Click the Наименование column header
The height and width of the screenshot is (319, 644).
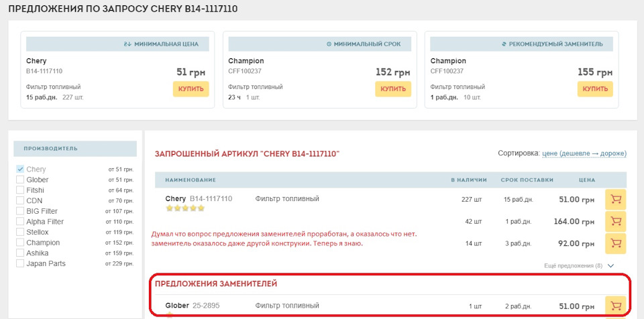191,180
